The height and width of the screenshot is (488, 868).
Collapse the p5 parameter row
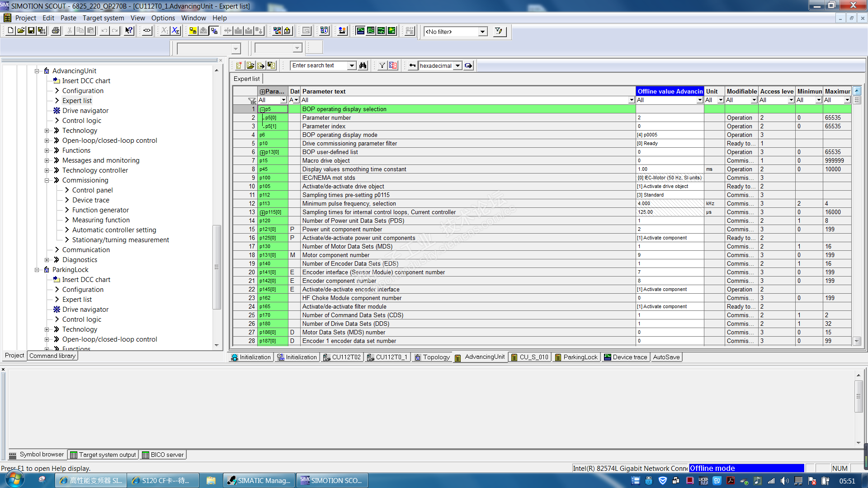point(262,109)
